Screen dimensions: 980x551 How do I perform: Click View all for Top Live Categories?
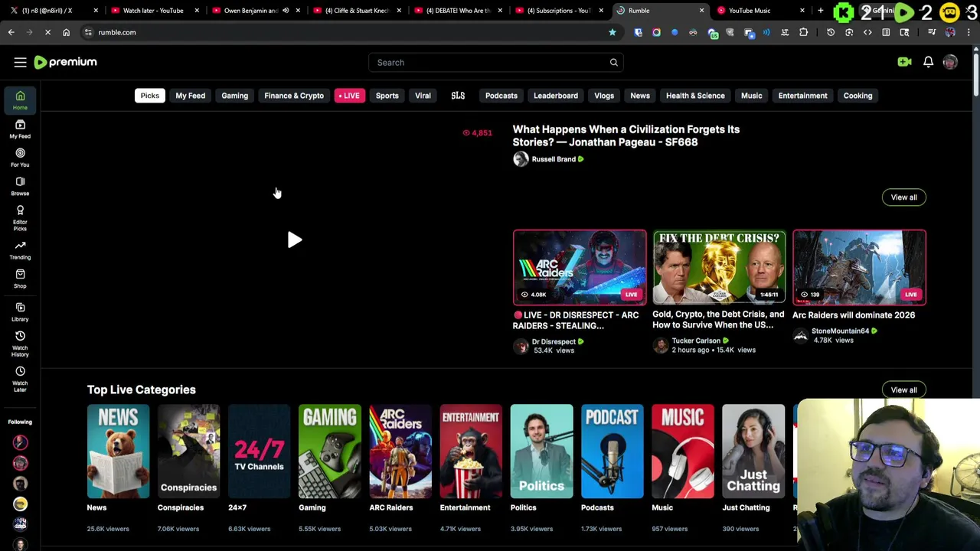pyautogui.click(x=903, y=390)
